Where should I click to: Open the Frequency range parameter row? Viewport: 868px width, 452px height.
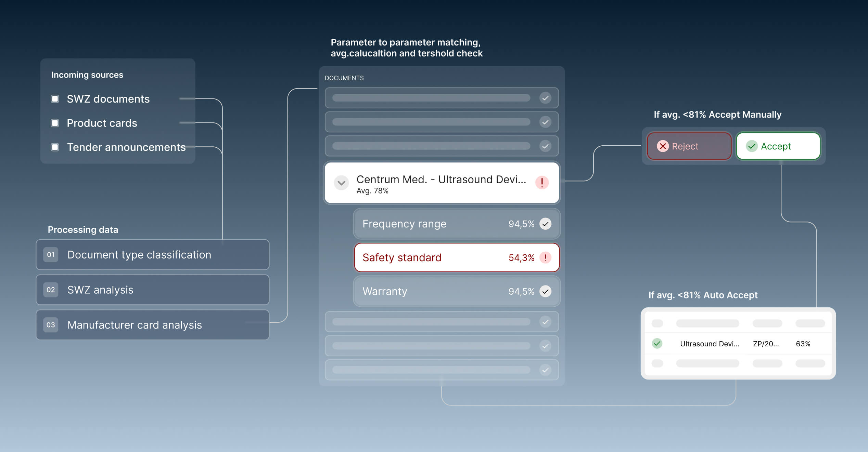click(x=457, y=224)
